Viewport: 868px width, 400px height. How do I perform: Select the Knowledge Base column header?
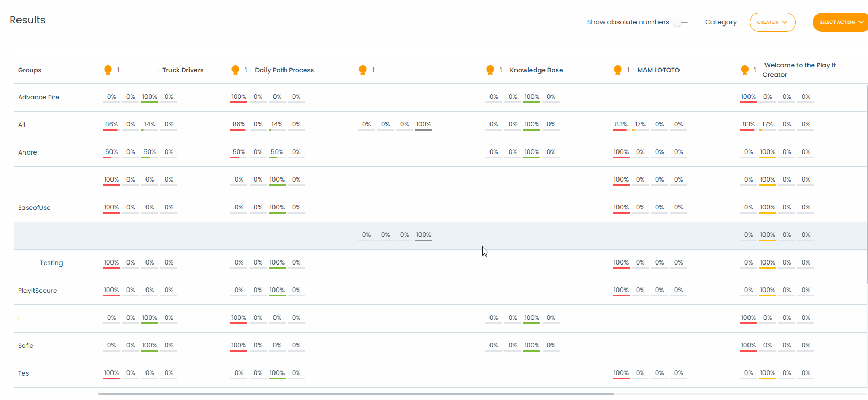536,70
